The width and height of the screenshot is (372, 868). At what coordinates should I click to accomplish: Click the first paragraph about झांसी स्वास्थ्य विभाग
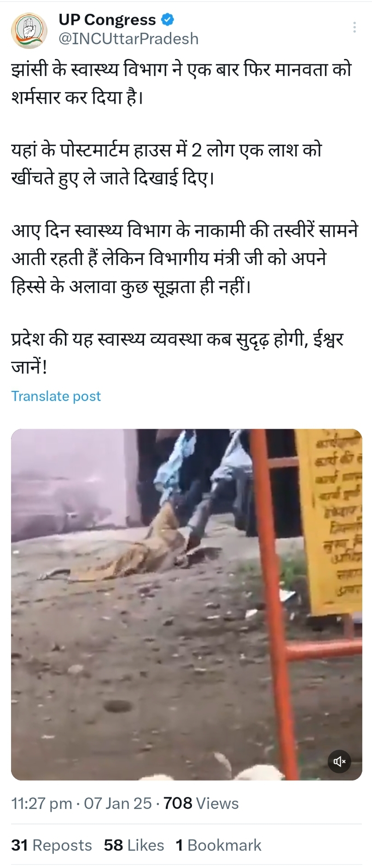tap(181, 83)
